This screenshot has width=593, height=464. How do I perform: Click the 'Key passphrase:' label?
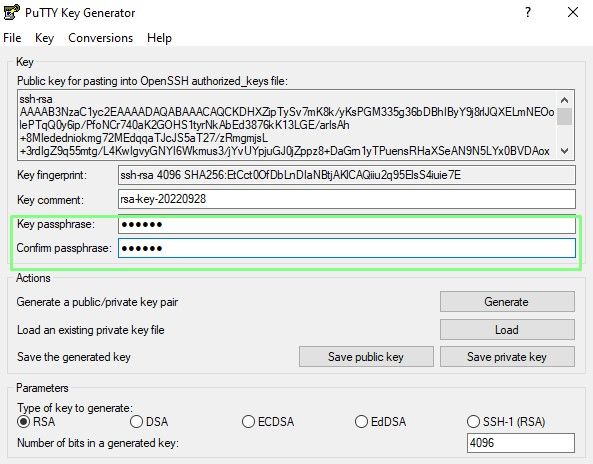click(56, 224)
